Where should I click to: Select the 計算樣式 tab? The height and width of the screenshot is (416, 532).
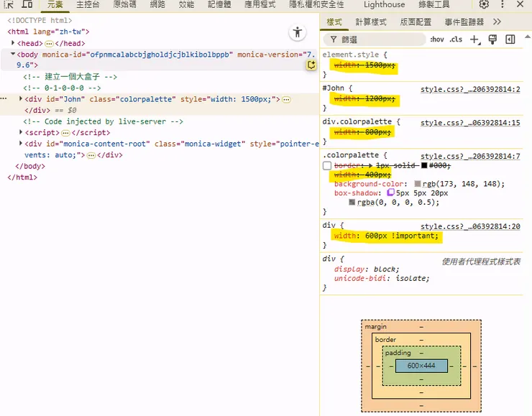pyautogui.click(x=371, y=22)
